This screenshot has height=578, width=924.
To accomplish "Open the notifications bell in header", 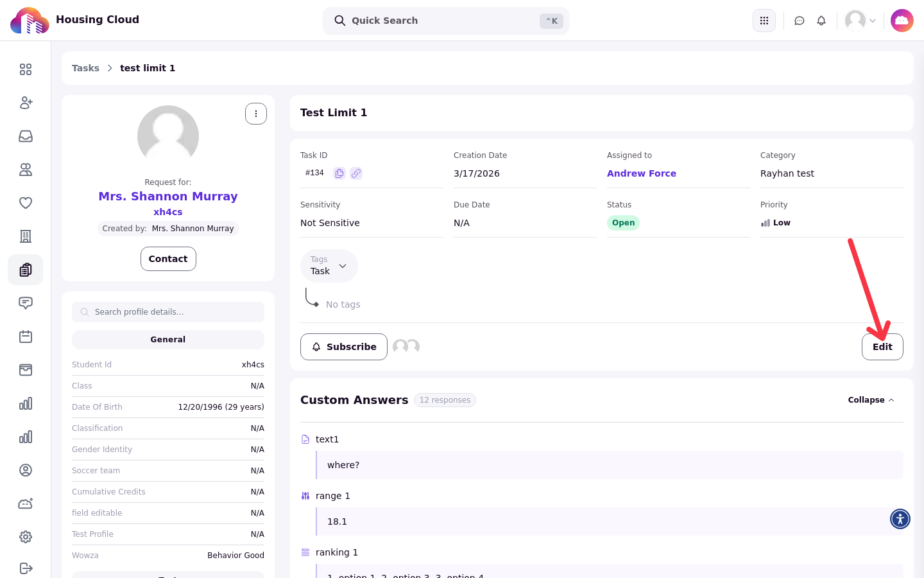I will (x=821, y=21).
